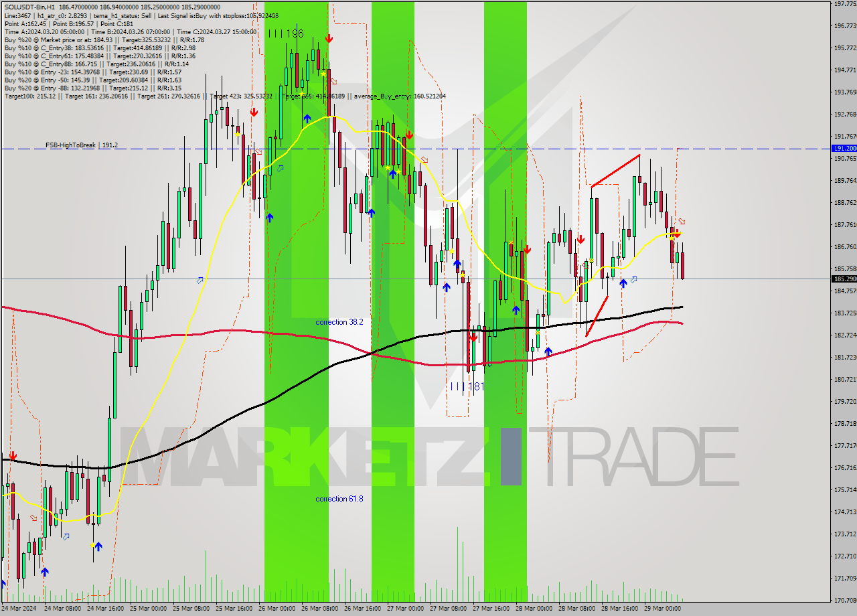Click the 'Point A:162.45' info line
The image size is (857, 616).
click(x=69, y=23)
